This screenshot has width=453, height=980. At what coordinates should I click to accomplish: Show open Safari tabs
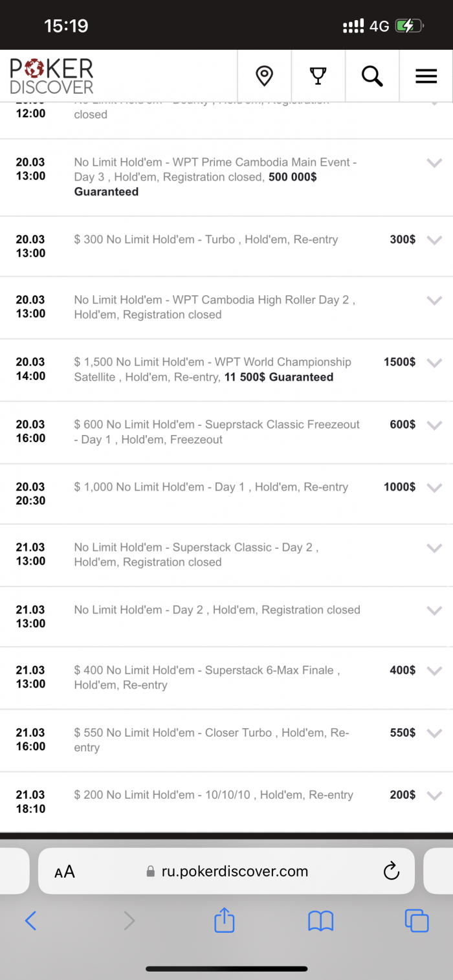(x=416, y=920)
